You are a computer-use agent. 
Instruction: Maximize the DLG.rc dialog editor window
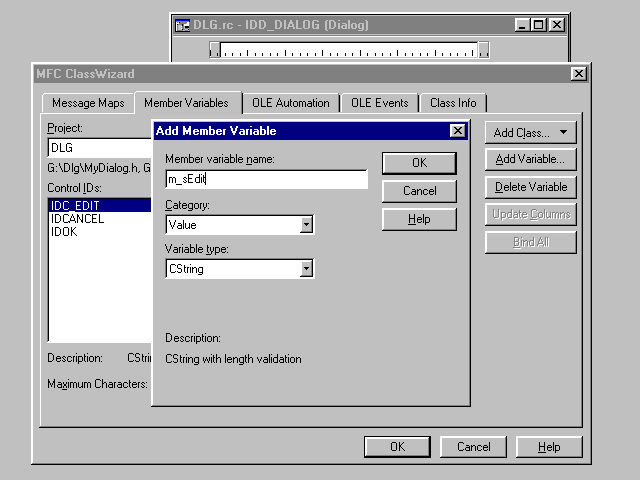[x=539, y=25]
